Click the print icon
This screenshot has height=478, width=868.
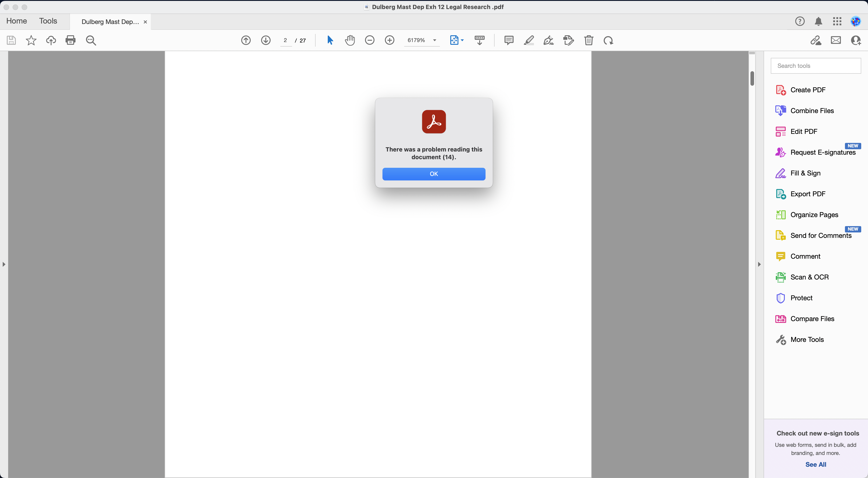click(x=71, y=40)
